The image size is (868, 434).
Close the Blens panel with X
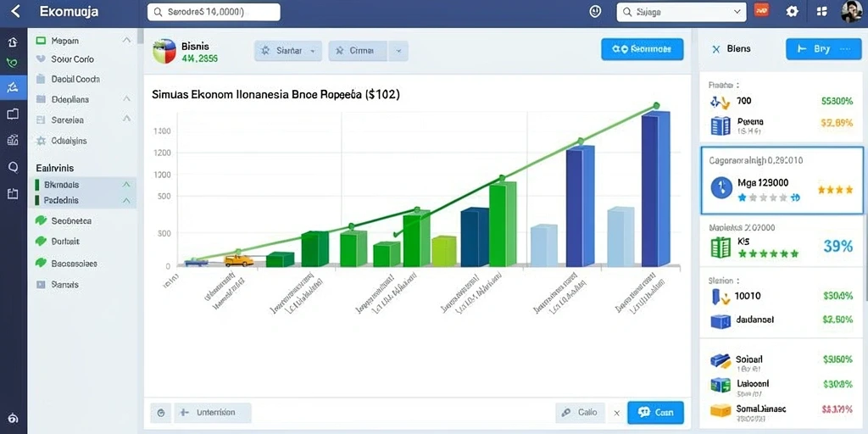click(x=715, y=49)
